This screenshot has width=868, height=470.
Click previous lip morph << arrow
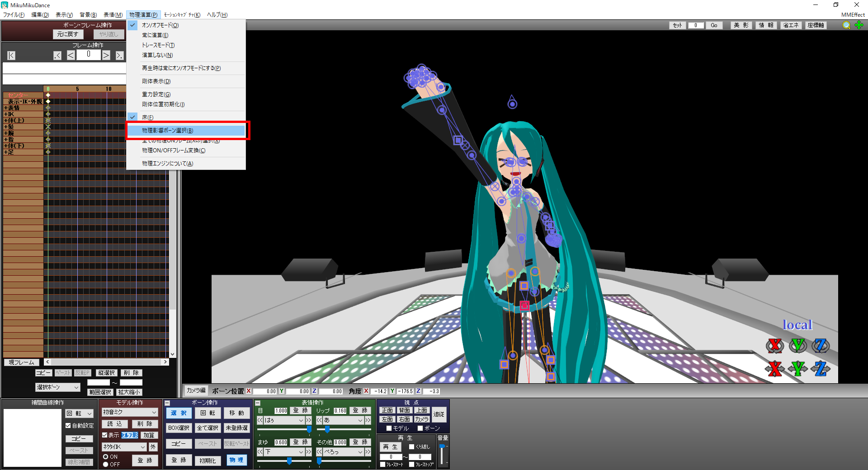point(319,420)
